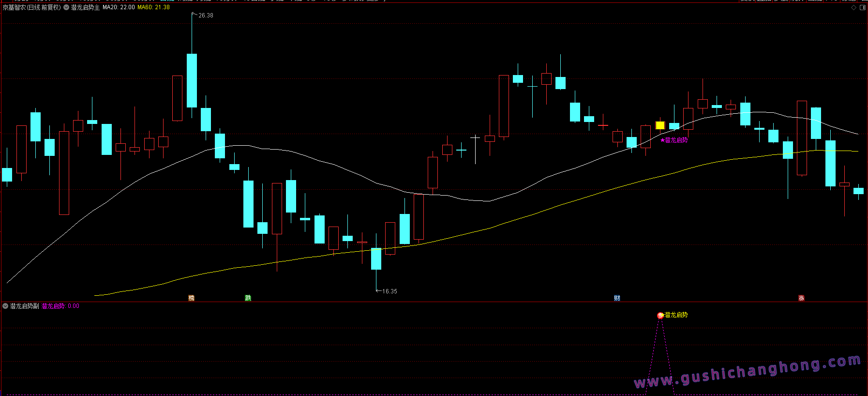Viewport: 868px width, 396px height.
Task: Click the red signal dot in sub-chart
Action: pyautogui.click(x=660, y=316)
